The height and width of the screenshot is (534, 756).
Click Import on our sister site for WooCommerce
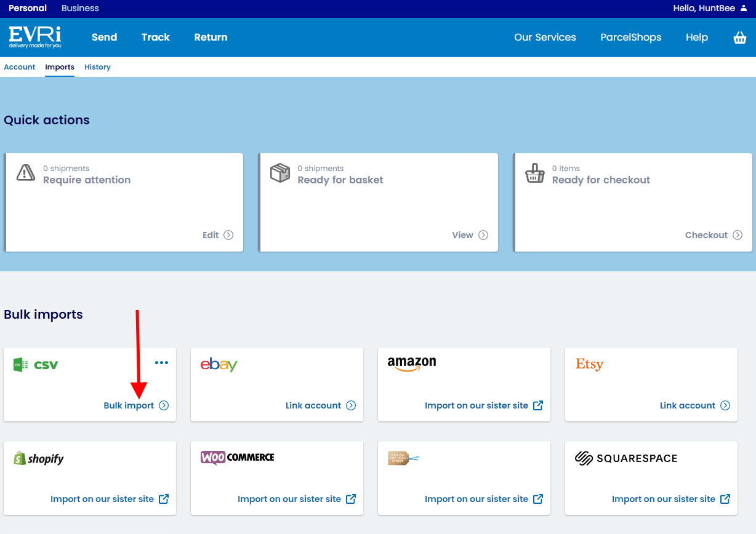coord(289,499)
